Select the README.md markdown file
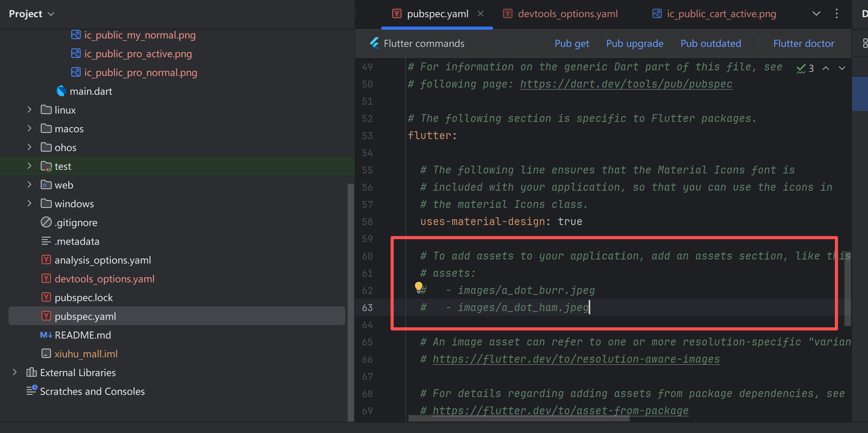 point(82,335)
